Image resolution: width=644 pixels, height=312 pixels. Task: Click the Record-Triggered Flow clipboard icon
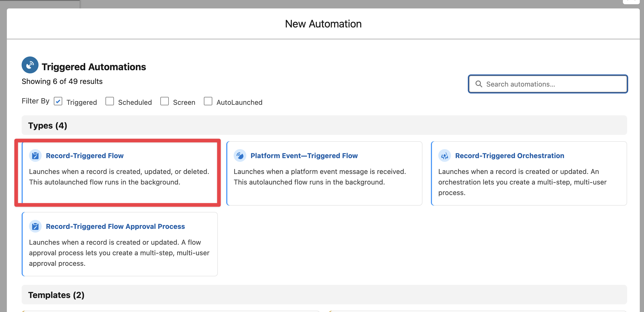[35, 156]
